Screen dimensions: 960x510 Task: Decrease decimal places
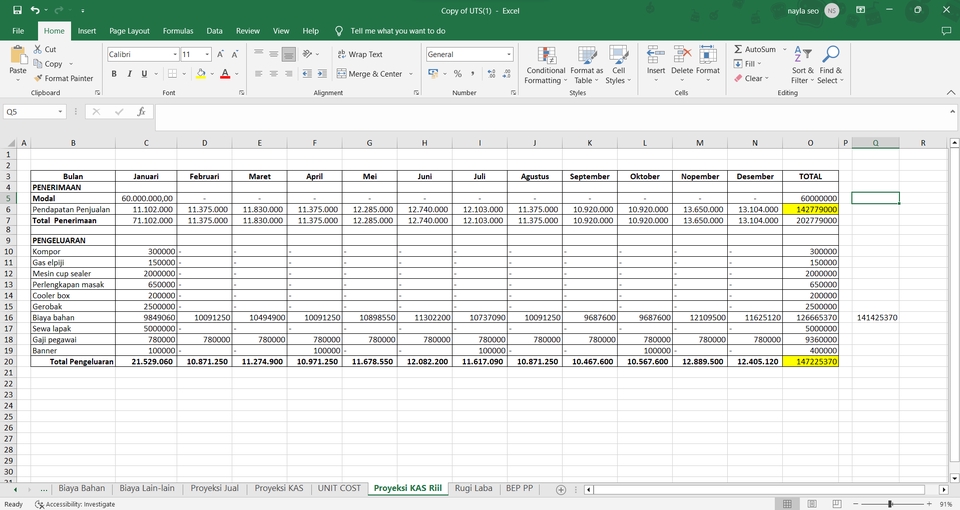click(x=506, y=73)
